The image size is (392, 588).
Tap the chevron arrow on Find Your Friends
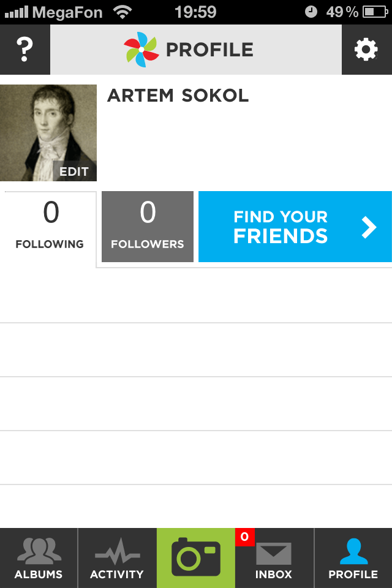click(369, 227)
